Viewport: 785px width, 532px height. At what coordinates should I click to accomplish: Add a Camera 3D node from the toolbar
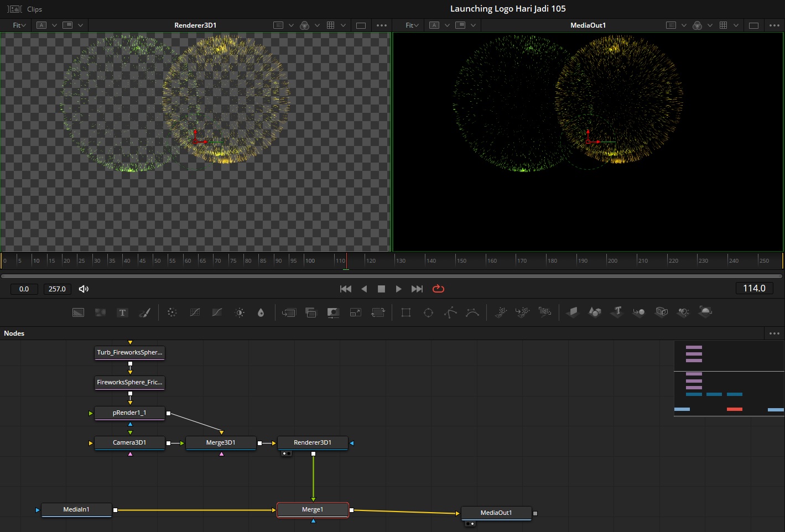(662, 312)
